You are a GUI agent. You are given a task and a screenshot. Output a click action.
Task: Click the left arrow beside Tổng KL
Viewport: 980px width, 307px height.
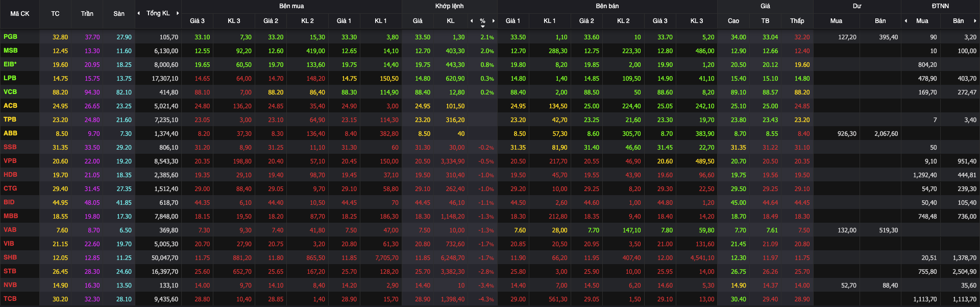pyautogui.click(x=139, y=13)
